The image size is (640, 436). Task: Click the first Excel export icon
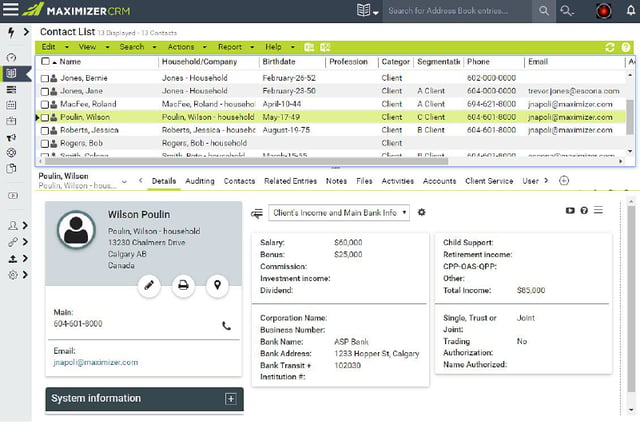(309, 47)
